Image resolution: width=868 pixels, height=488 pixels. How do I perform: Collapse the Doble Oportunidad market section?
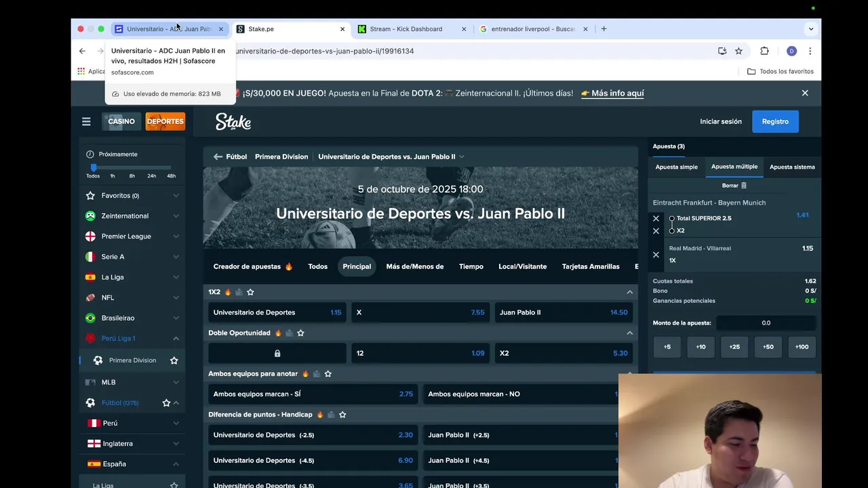(629, 333)
